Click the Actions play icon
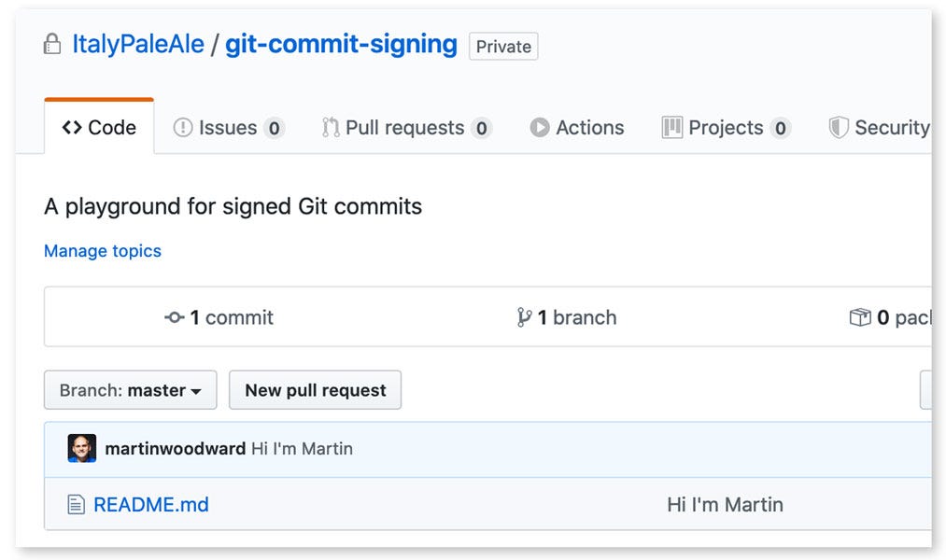Screen dimensions: 946x560 [x=540, y=128]
